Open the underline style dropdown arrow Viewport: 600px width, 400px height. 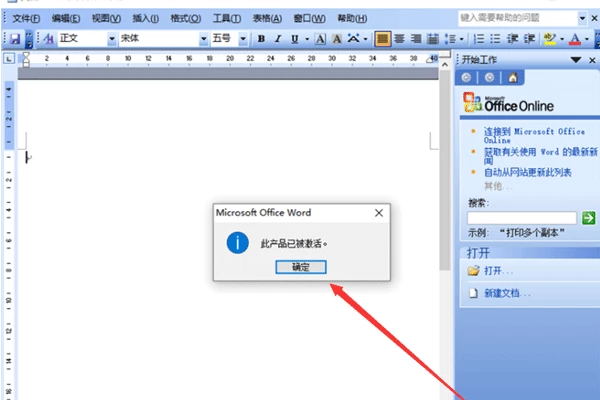pos(307,39)
